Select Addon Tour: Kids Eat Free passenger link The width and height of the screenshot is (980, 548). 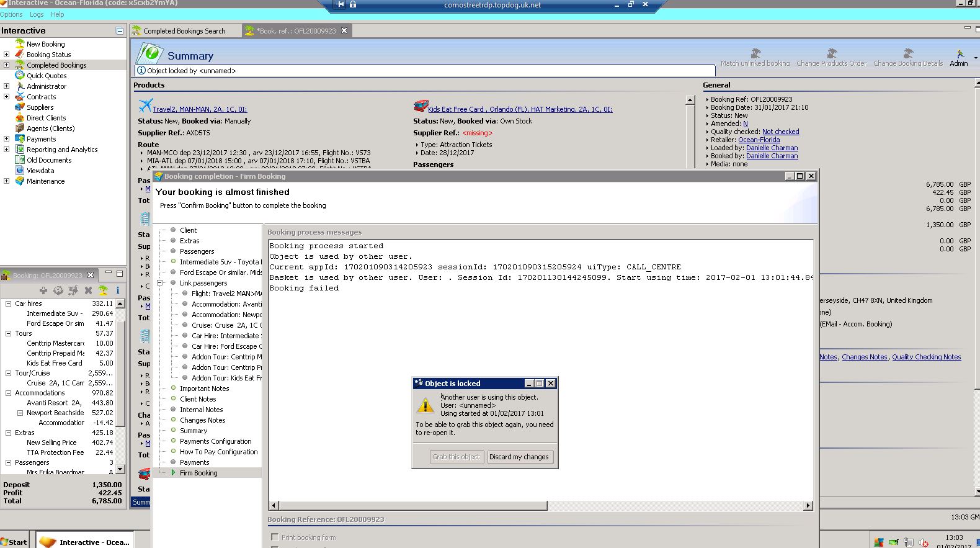226,378
